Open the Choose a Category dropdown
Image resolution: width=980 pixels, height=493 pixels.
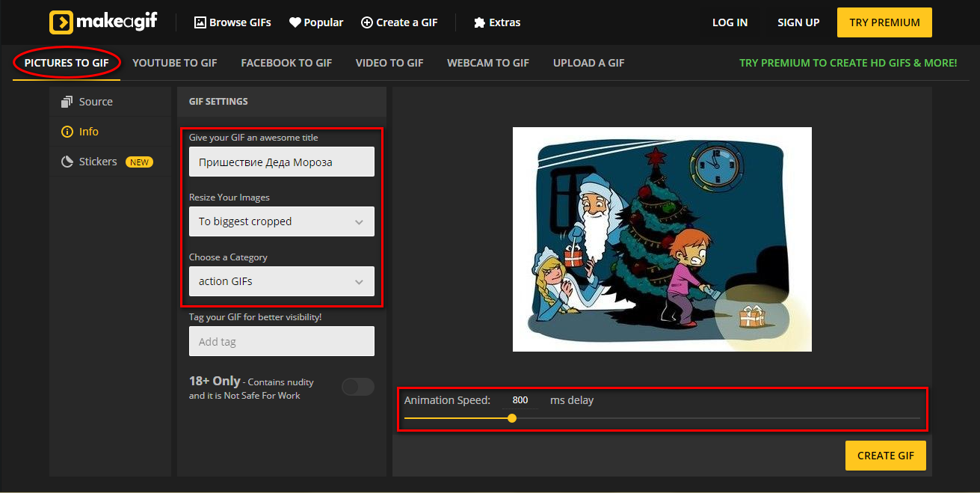pos(282,281)
